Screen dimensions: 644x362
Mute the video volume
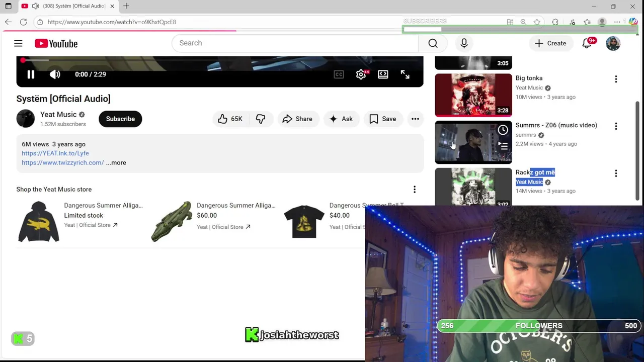(x=55, y=74)
